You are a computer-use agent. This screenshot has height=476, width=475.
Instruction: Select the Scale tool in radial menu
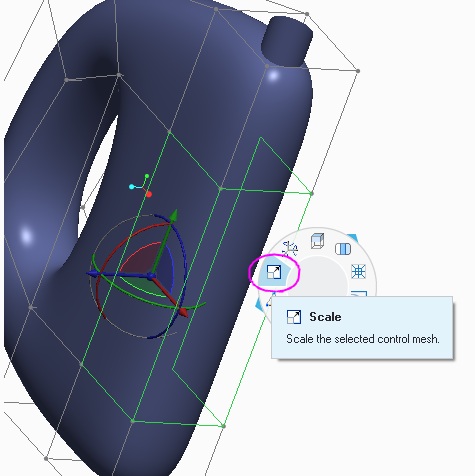[274, 272]
